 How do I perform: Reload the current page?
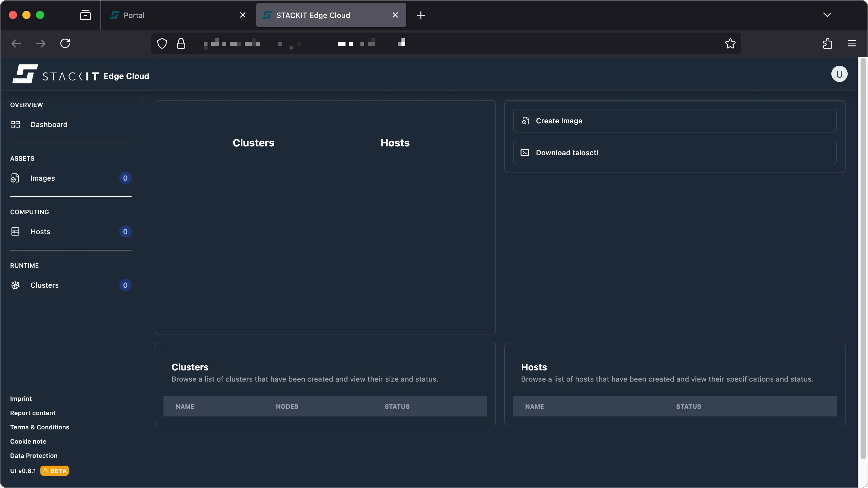click(x=65, y=43)
